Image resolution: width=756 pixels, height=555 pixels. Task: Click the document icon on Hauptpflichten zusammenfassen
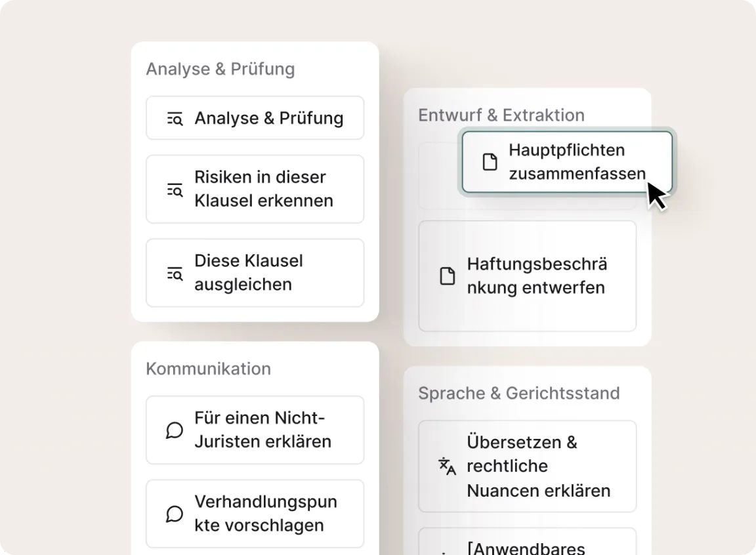(x=490, y=162)
